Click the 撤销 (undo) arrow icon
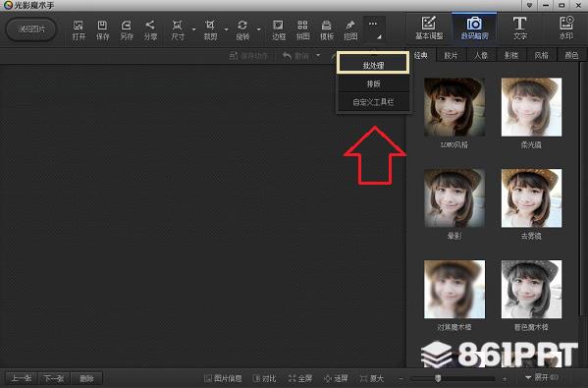The width and height of the screenshot is (588, 388). click(288, 56)
